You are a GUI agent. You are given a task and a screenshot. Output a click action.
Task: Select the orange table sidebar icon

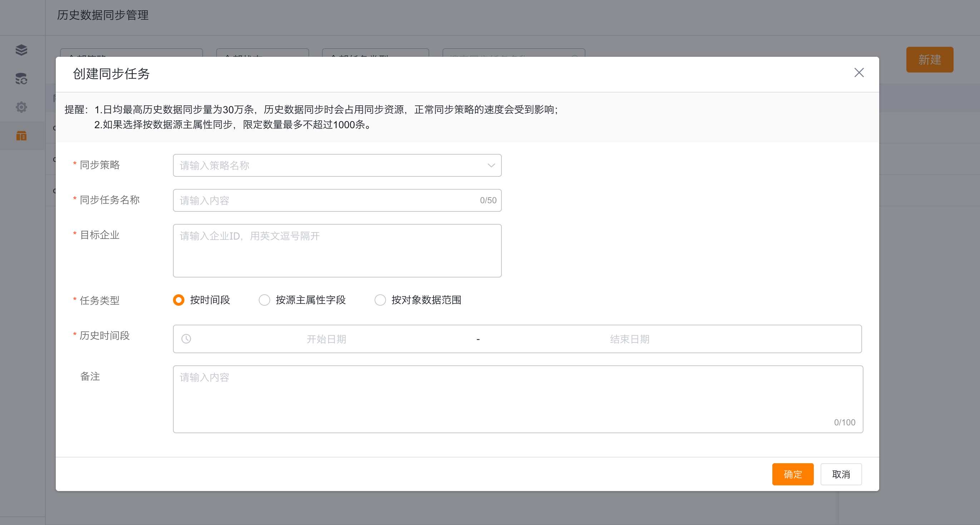[21, 135]
